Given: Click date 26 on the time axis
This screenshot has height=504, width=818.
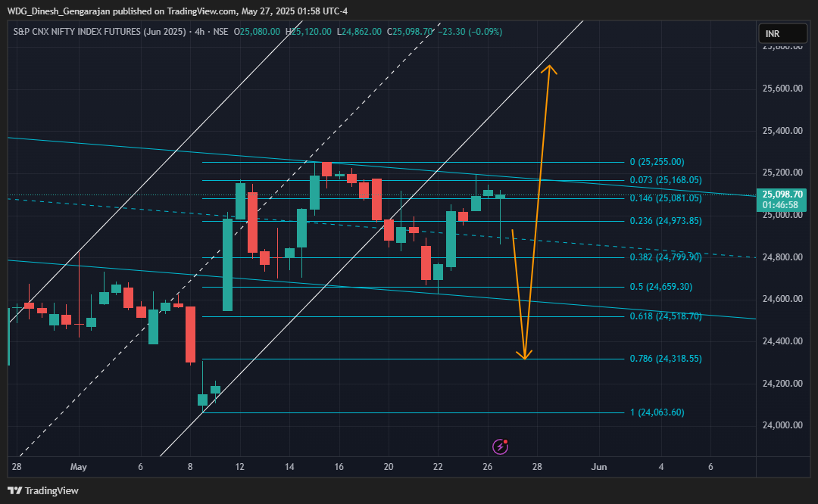Looking at the screenshot, I should click(487, 467).
